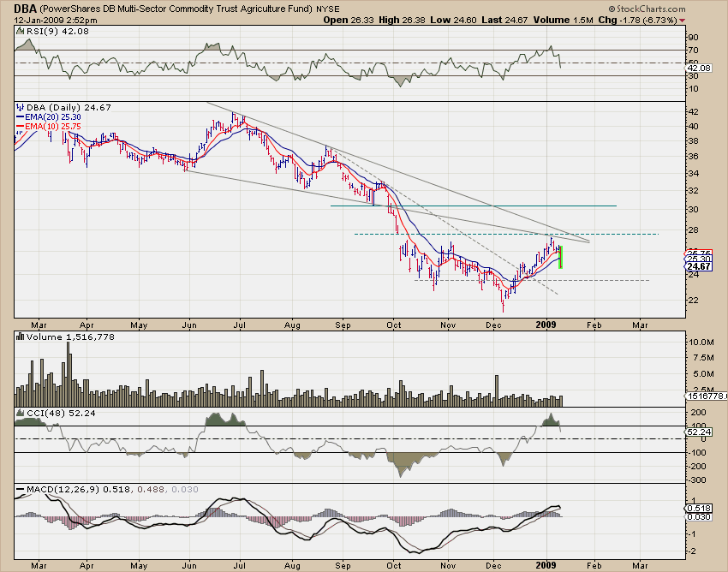
Task: Click the Volume 1.5M header value
Action: coord(564,20)
